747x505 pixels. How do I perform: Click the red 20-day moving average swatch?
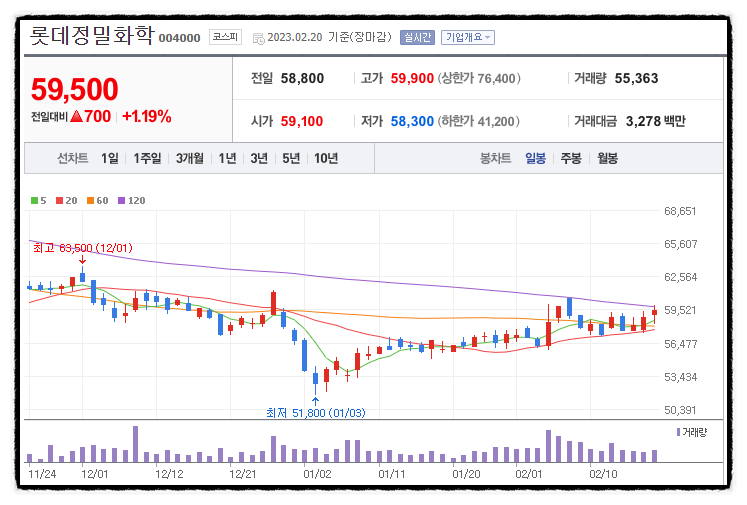[60, 201]
